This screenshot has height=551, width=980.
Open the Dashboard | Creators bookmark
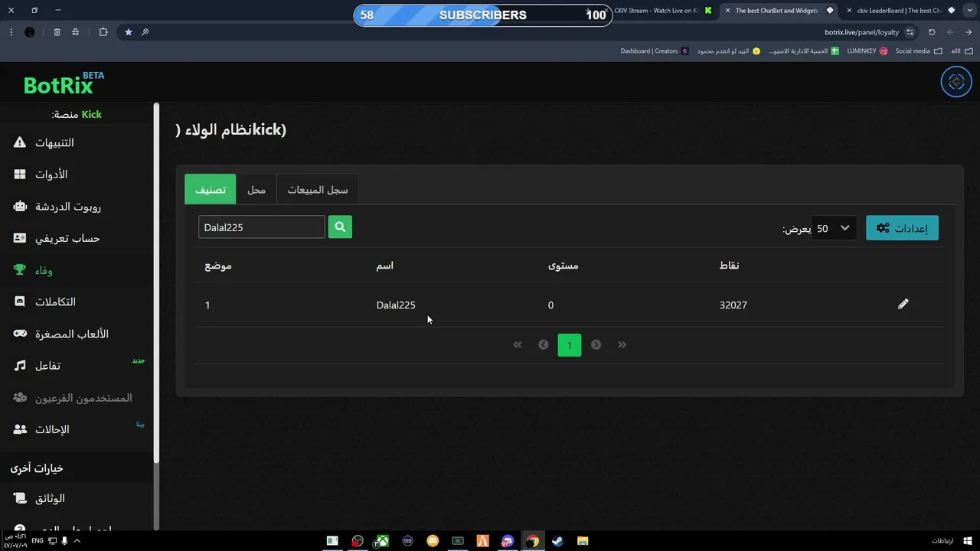pyautogui.click(x=655, y=51)
